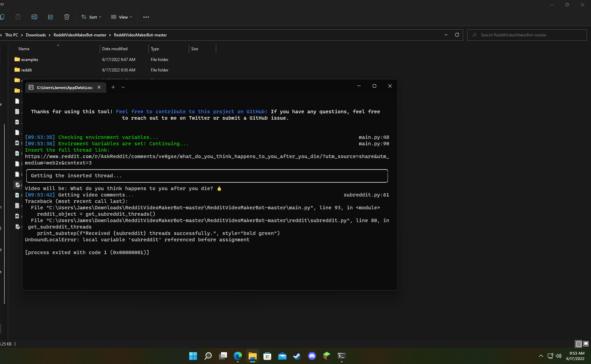This screenshot has width=591, height=364.
Task: Open the View dropdown
Action: 121,17
